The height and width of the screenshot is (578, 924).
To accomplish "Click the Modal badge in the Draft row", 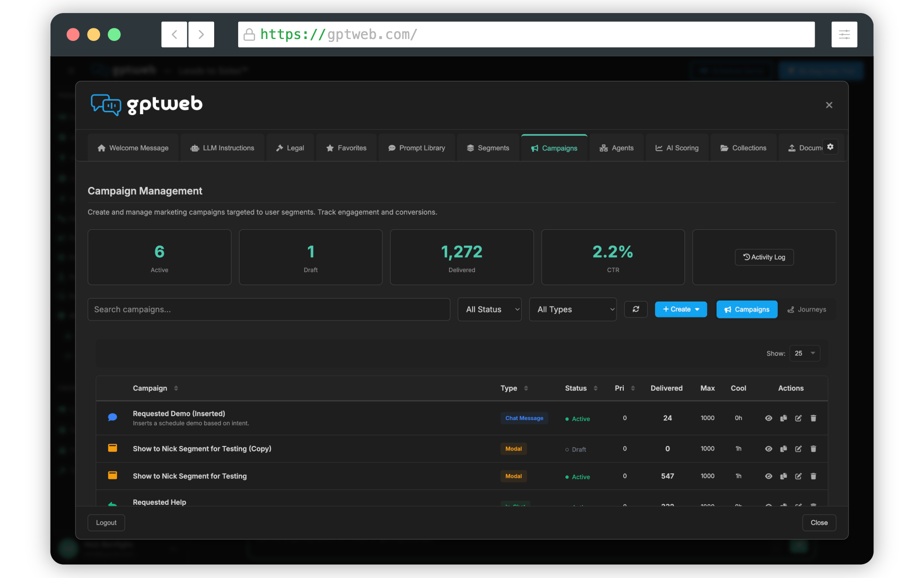I will [x=513, y=448].
